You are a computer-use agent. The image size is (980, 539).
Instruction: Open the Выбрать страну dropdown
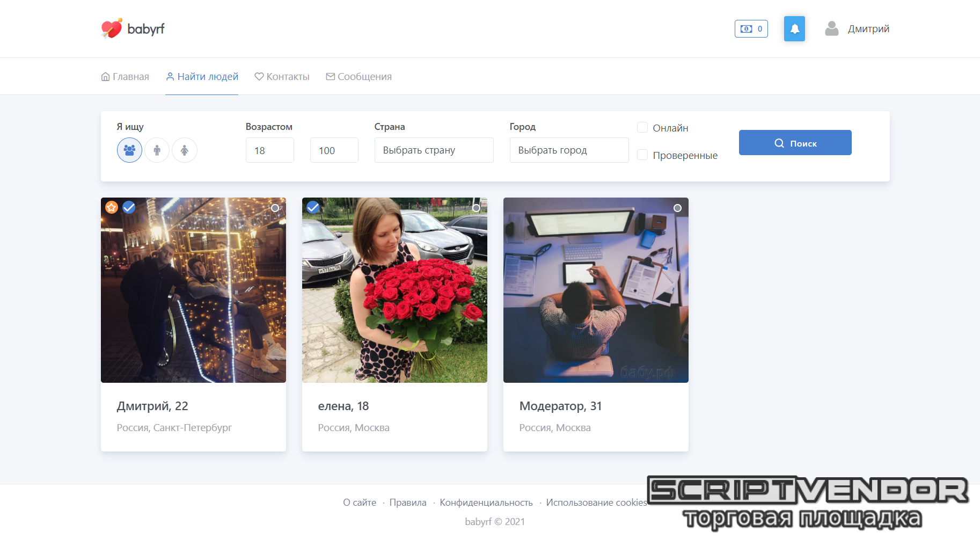tap(434, 150)
